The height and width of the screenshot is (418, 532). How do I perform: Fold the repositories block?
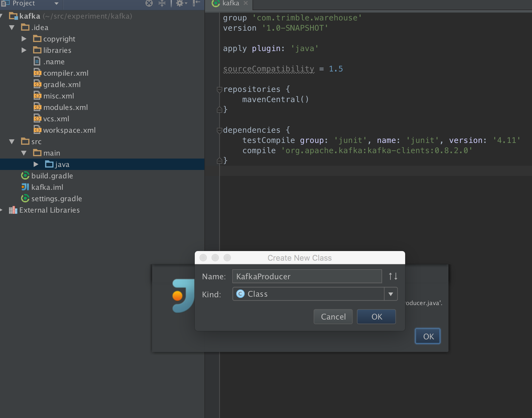click(x=219, y=89)
